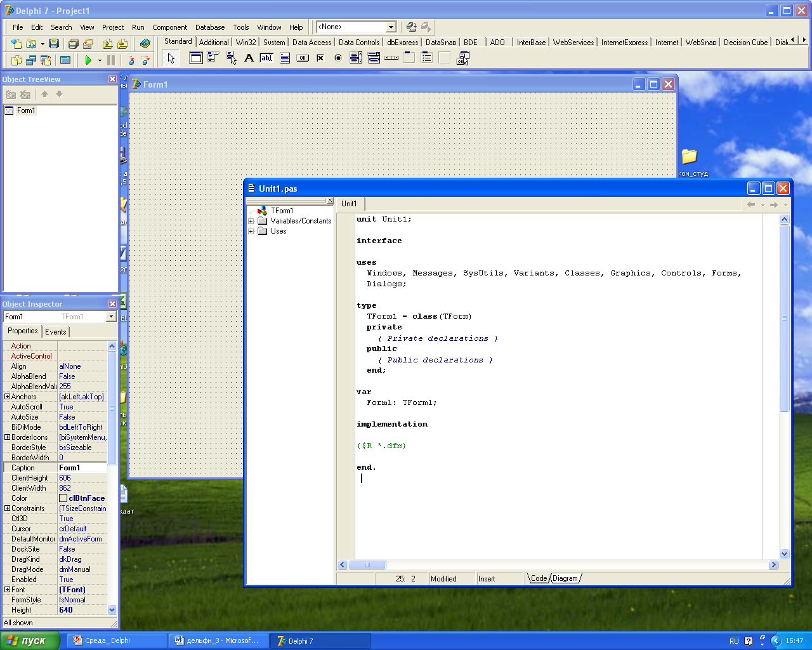Select TForm1 node in code explorer
The height and width of the screenshot is (650, 812).
tap(282, 211)
